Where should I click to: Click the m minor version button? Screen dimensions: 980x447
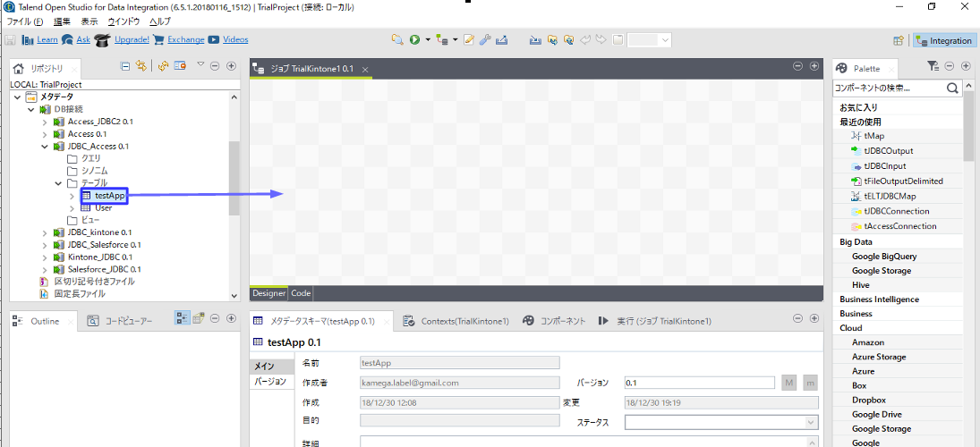[x=810, y=383]
